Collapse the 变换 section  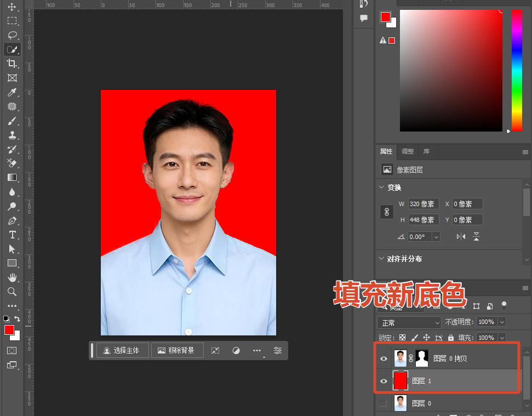381,187
